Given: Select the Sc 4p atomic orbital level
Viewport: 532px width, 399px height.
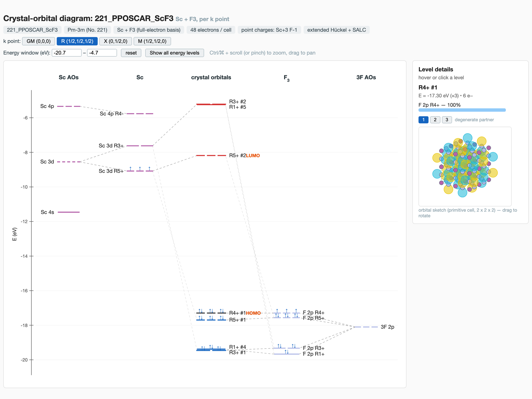Looking at the screenshot, I should 69,106.
